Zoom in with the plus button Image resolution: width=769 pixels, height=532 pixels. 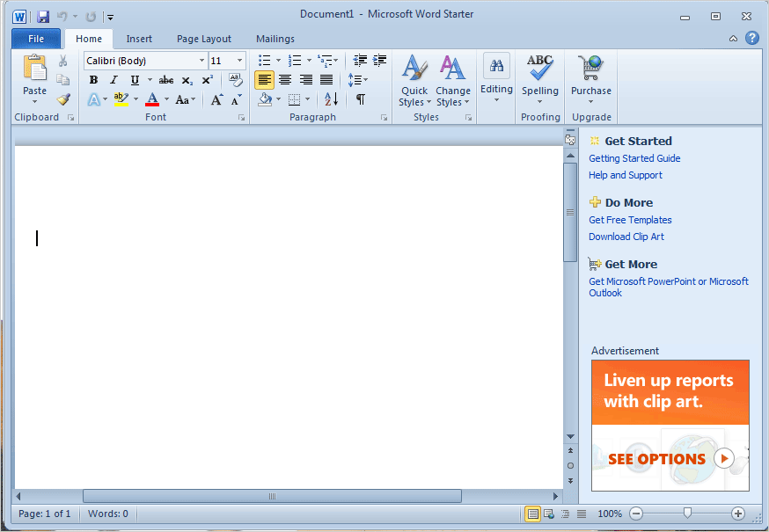(x=737, y=514)
